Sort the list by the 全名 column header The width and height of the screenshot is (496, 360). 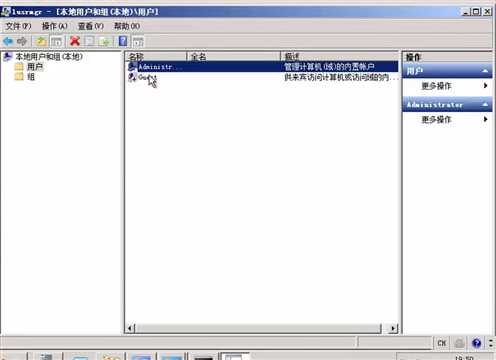[x=234, y=56]
